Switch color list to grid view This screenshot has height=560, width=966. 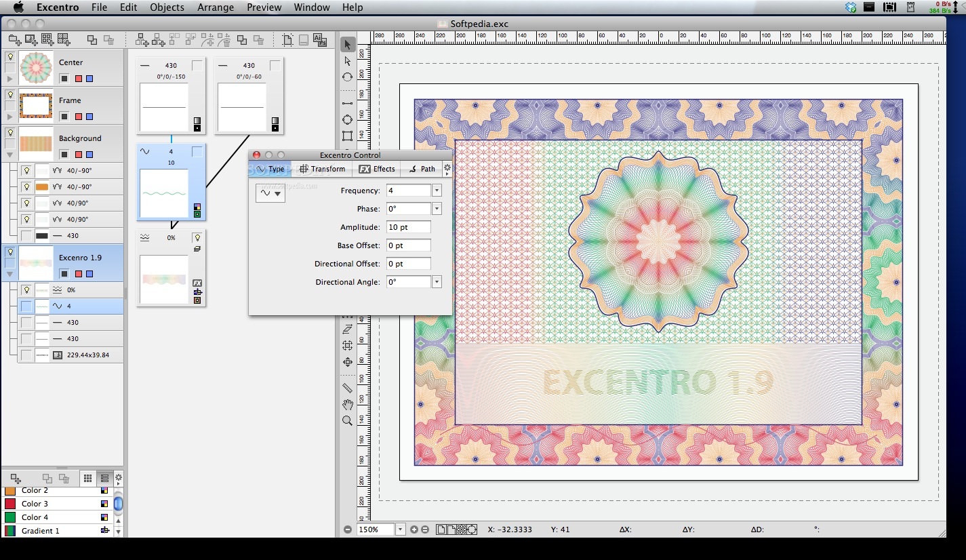[x=87, y=479]
